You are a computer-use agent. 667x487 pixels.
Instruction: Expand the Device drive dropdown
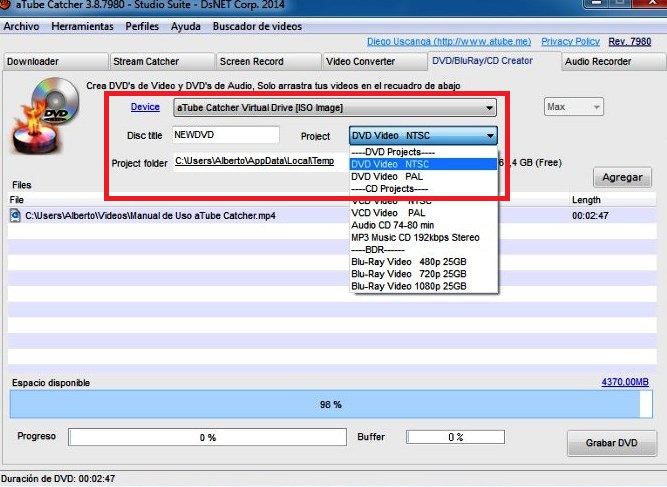[x=335, y=108]
